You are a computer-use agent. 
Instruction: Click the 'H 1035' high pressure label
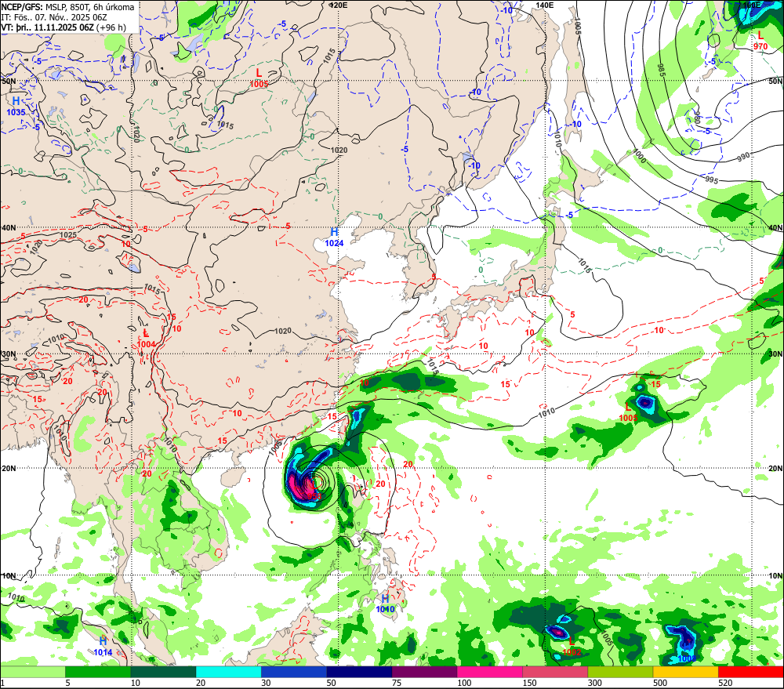16,107
